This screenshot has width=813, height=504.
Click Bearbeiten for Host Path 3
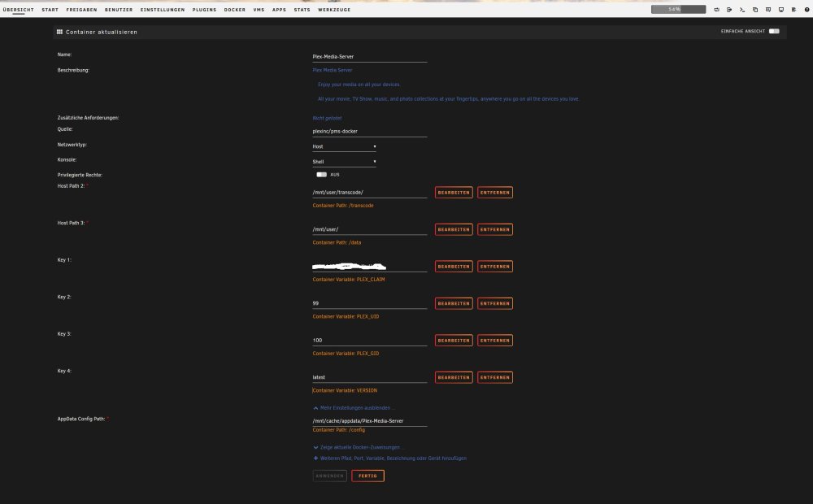point(454,229)
